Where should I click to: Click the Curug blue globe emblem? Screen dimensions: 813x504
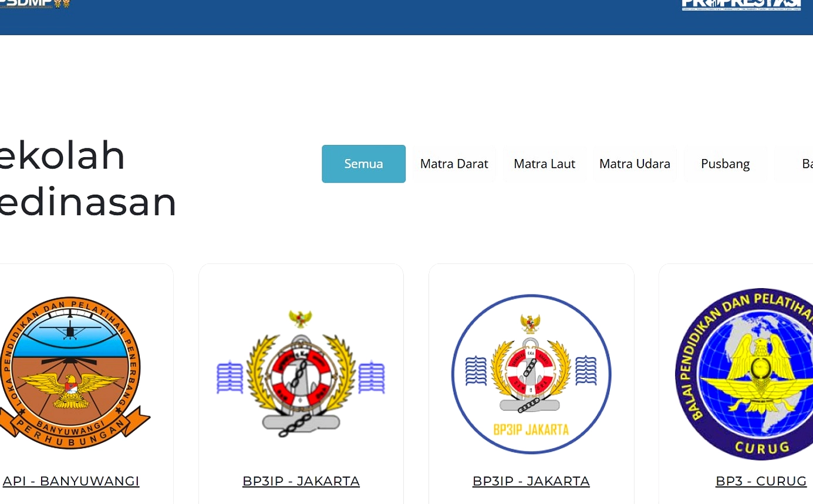(744, 374)
